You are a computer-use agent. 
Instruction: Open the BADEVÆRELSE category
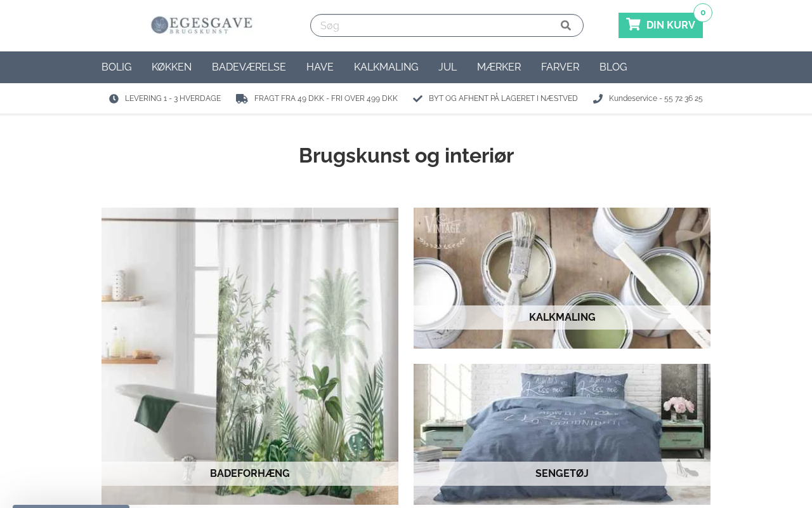[249, 67]
